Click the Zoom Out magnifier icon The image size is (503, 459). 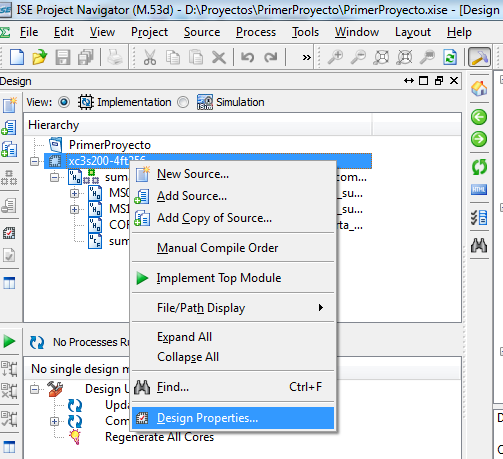click(x=358, y=57)
